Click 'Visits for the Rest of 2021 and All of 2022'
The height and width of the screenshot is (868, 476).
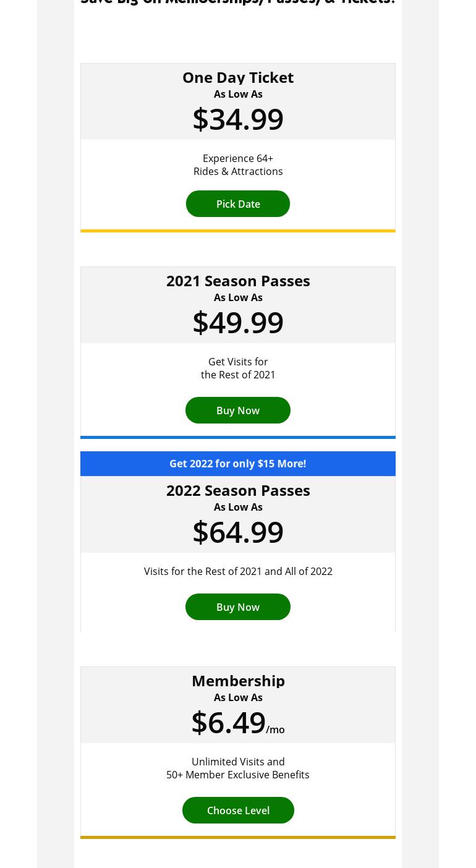pyautogui.click(x=238, y=571)
